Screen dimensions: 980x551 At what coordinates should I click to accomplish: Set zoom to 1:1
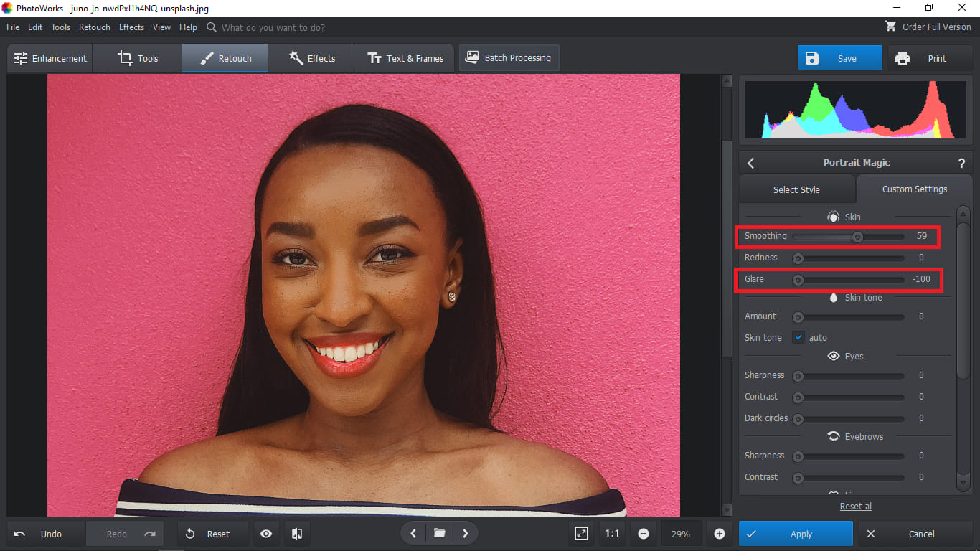[x=612, y=534]
